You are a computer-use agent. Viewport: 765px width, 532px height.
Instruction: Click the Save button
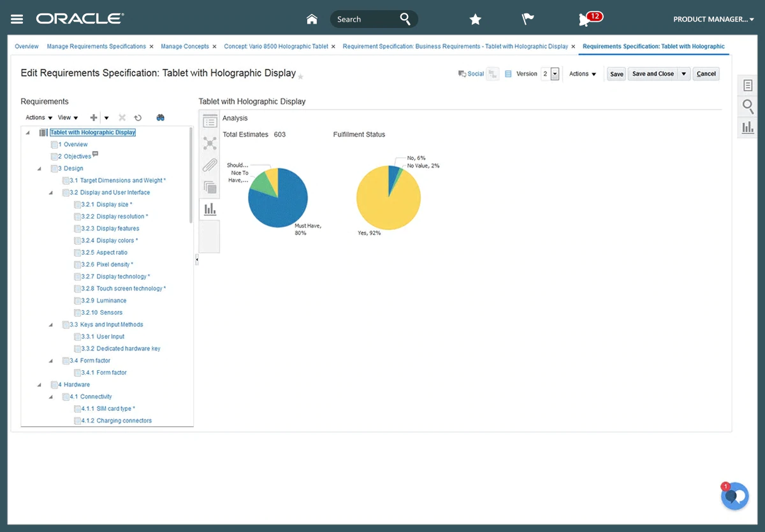(616, 74)
